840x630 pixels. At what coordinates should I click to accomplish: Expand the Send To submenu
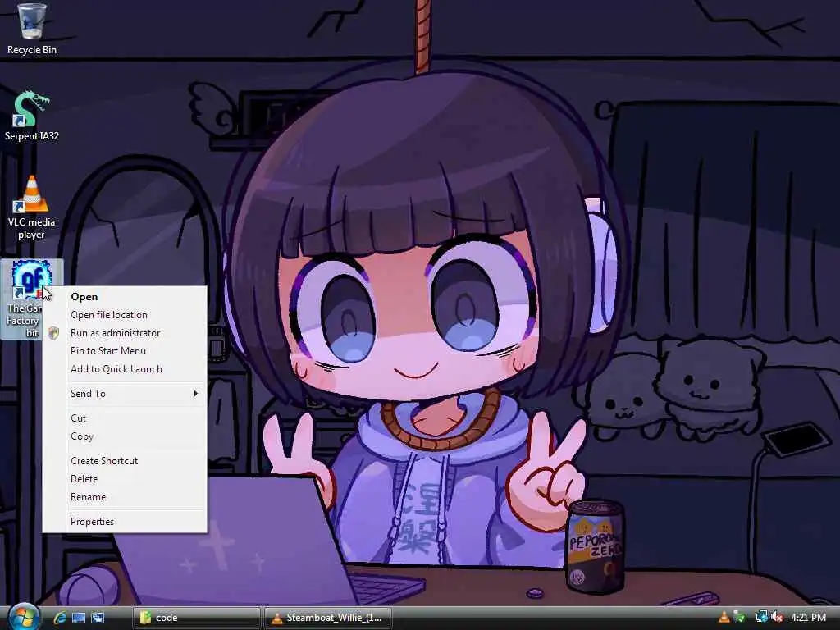[x=125, y=394]
